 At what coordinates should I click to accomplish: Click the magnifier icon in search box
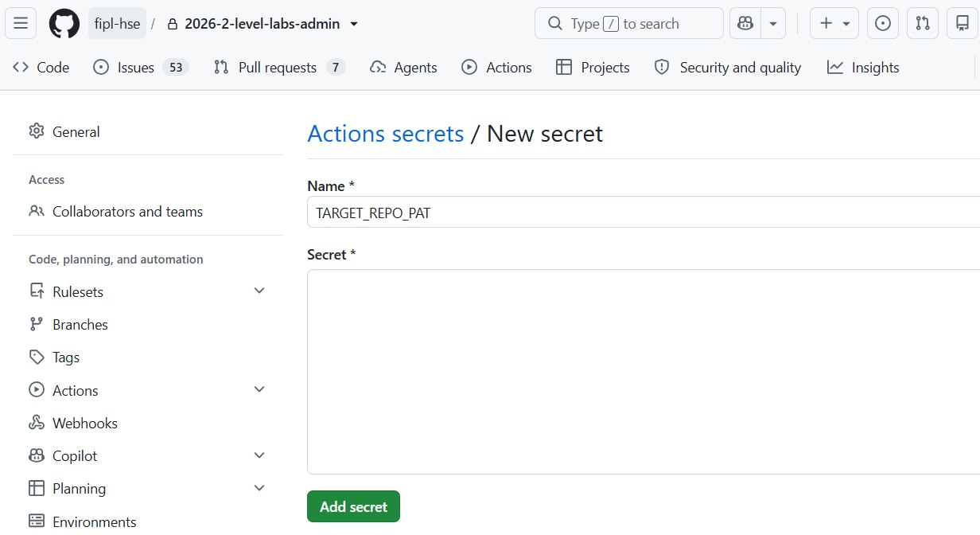[x=554, y=24]
